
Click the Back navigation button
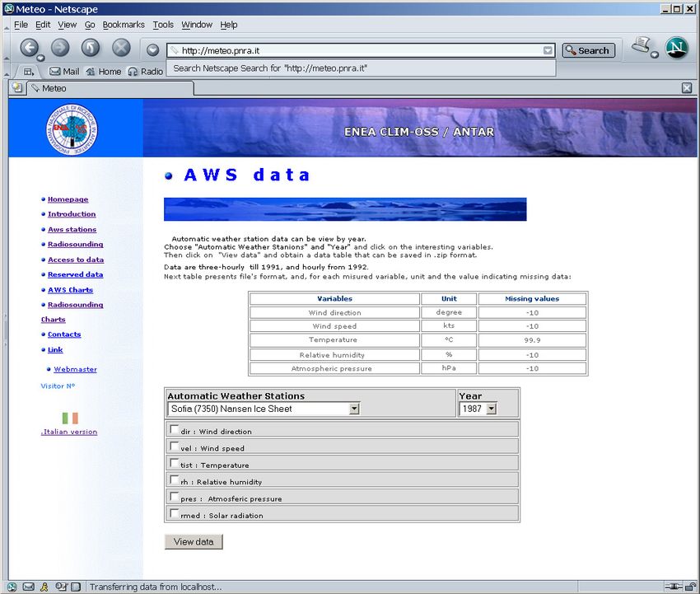pos(30,48)
